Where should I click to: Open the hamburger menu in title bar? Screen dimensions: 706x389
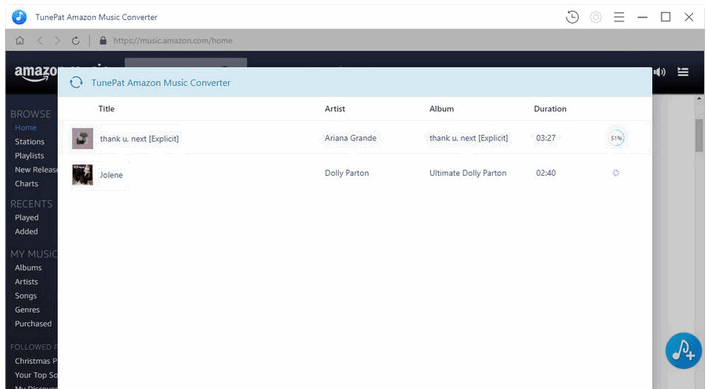tap(619, 17)
